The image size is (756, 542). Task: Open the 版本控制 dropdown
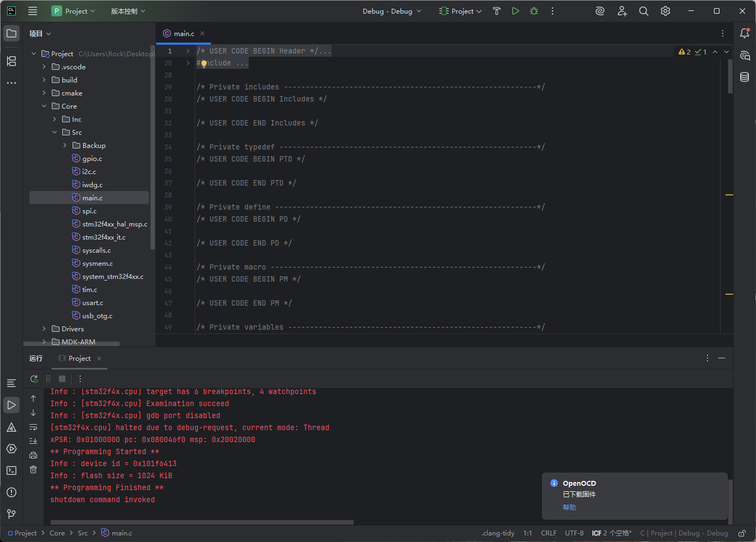(128, 11)
